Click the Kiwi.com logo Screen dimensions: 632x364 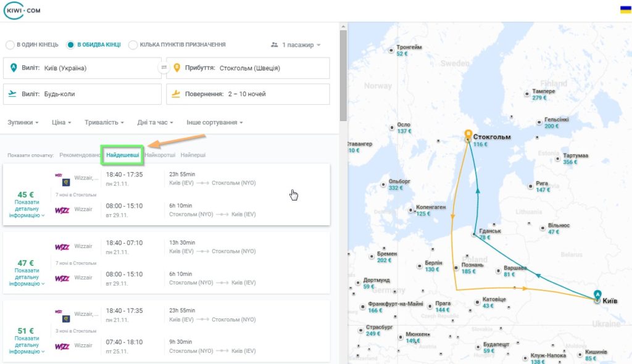(x=22, y=10)
